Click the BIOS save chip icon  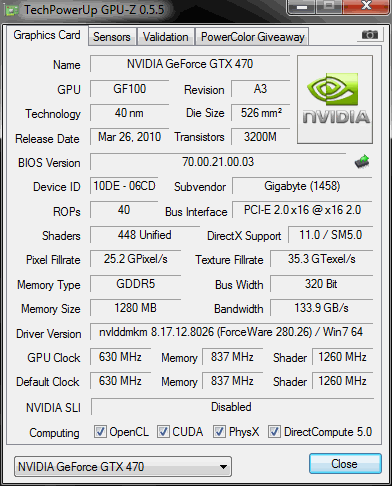[362, 162]
